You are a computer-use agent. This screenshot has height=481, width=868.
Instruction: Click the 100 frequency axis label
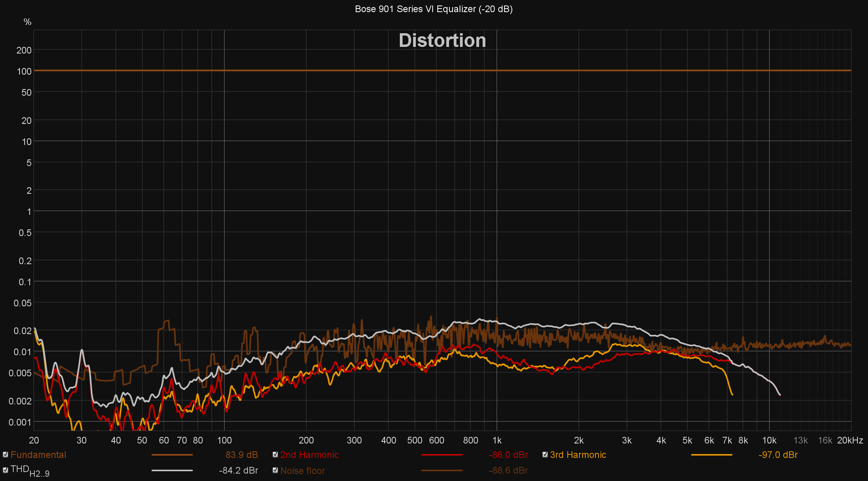(224, 440)
